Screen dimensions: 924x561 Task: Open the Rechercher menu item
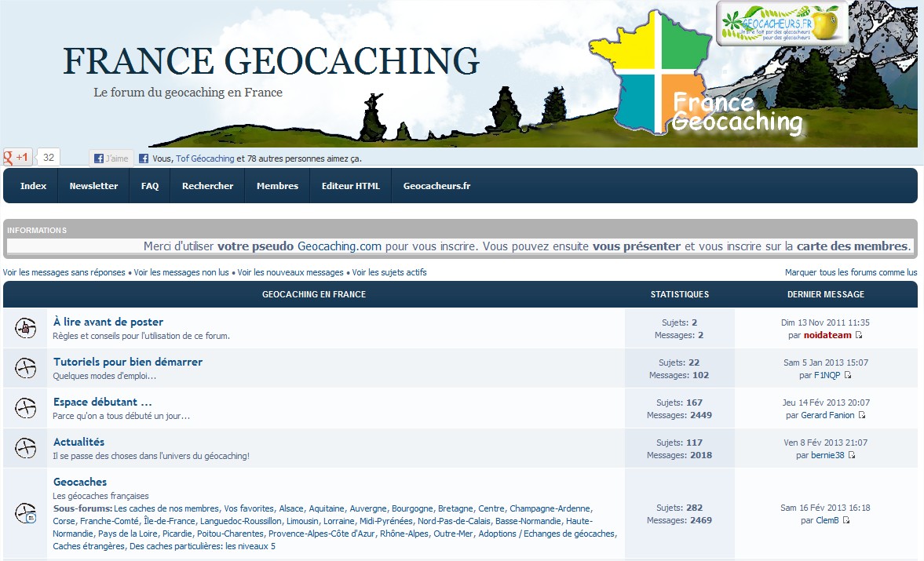point(207,186)
